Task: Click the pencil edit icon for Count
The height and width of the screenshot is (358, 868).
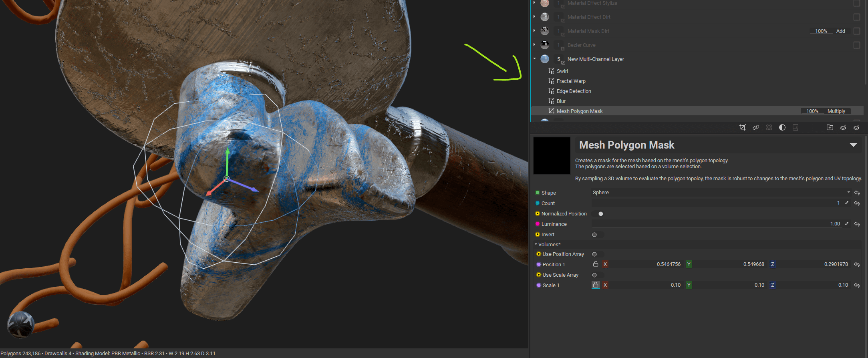Action: tap(847, 203)
